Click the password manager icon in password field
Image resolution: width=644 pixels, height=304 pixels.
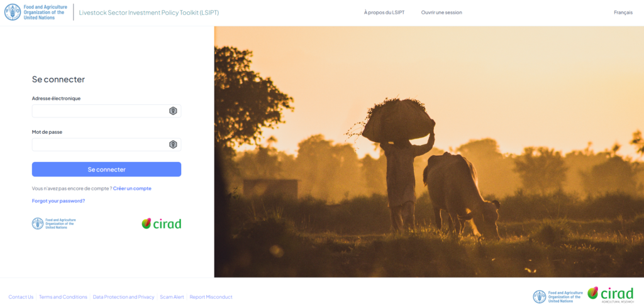tap(173, 144)
